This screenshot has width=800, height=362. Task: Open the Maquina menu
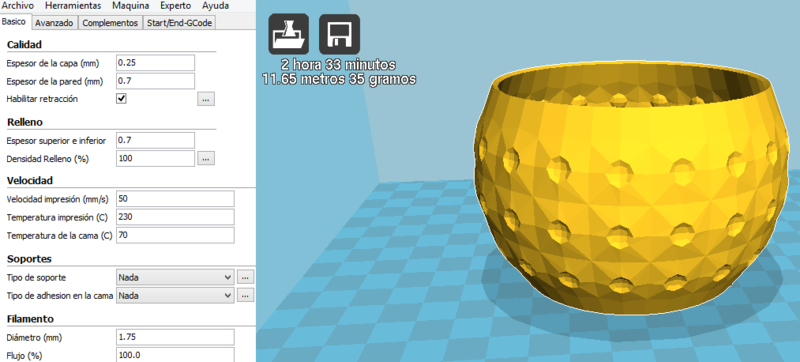coord(131,6)
